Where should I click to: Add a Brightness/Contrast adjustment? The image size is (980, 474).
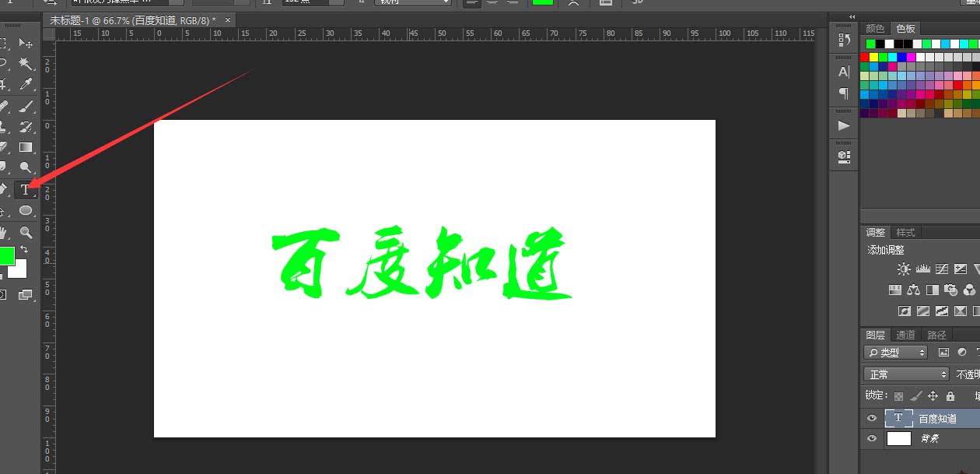pyautogui.click(x=904, y=269)
